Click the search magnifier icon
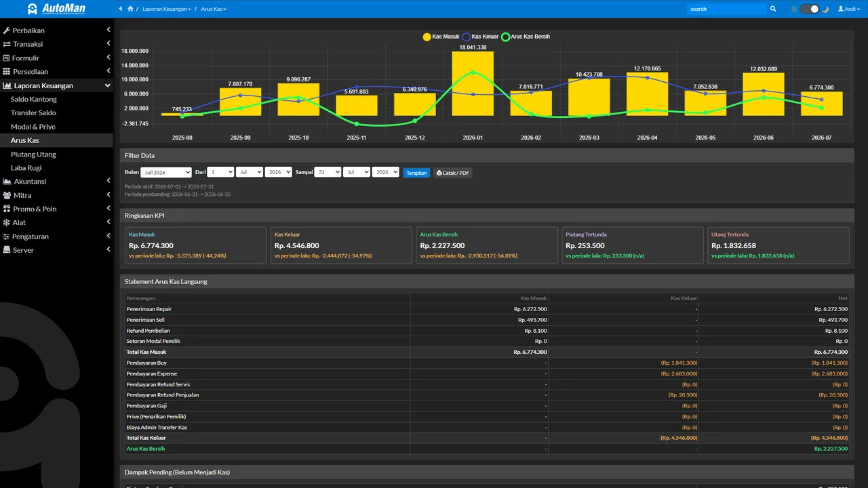Viewport: 868px width, 488px height. point(773,9)
